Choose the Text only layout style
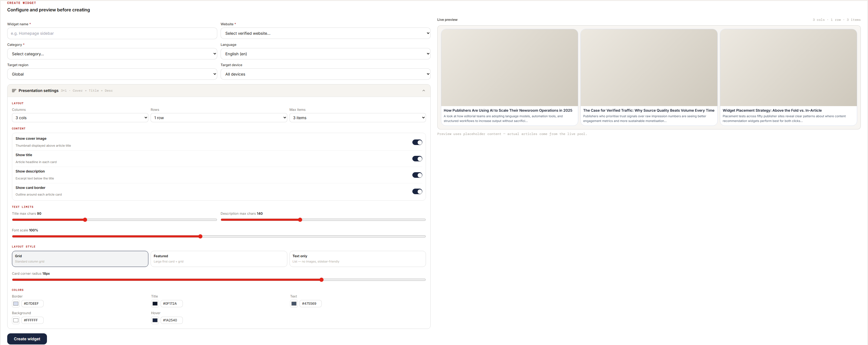The width and height of the screenshot is (868, 345). (357, 258)
